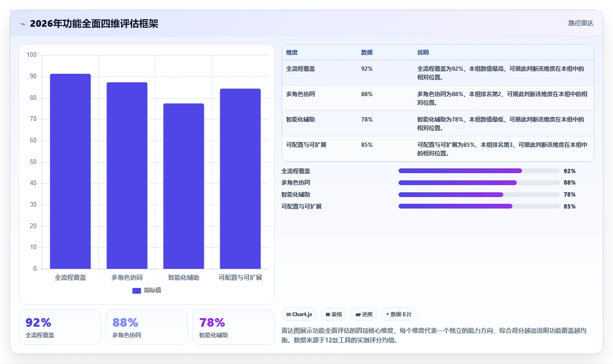Select the 全流程覆盖 cell in the table

[301, 69]
